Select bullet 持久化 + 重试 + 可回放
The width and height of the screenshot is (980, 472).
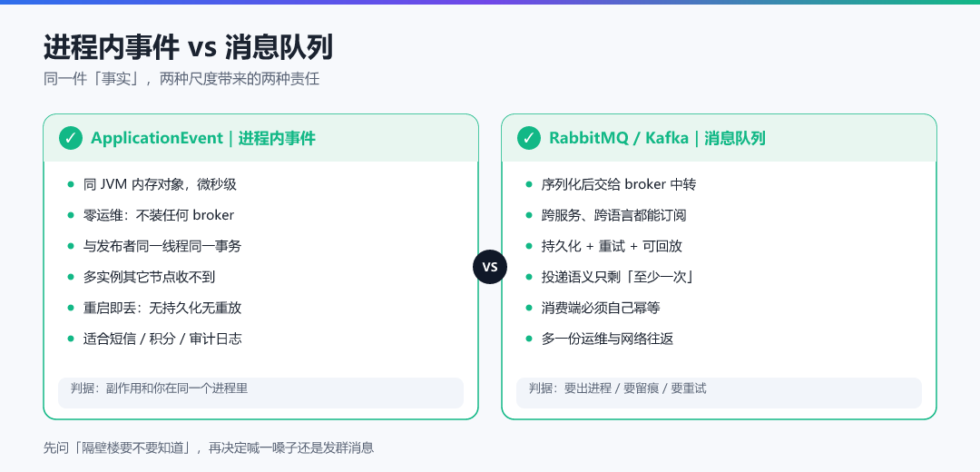pyautogui.click(x=612, y=246)
